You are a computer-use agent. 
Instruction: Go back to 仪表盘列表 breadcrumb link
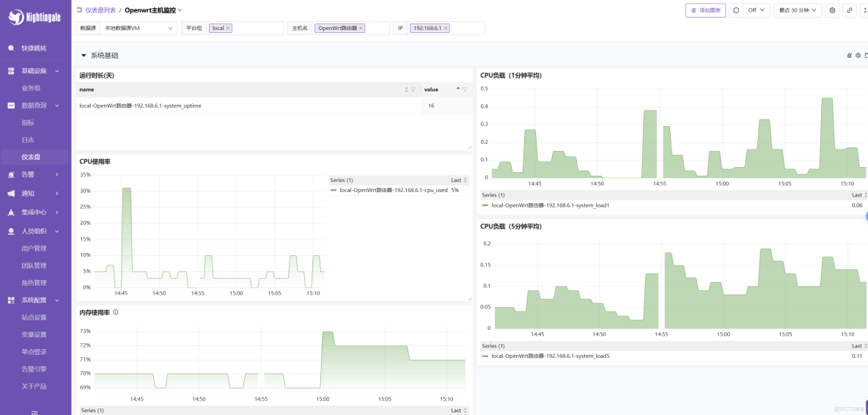click(x=100, y=10)
